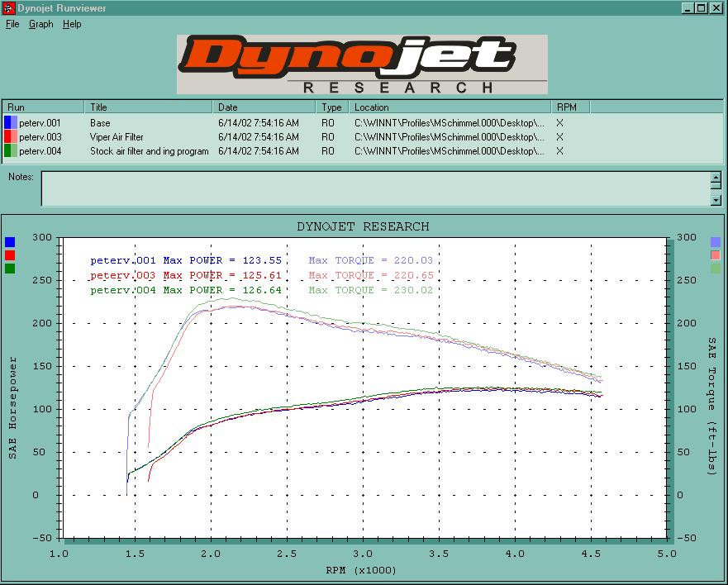Click the green color swatch for peterv.004
Screen dimensions: 728x585
[x=11, y=151]
